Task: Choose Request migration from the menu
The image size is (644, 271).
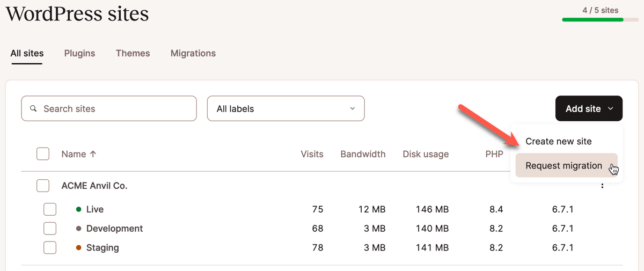Action: click(563, 166)
